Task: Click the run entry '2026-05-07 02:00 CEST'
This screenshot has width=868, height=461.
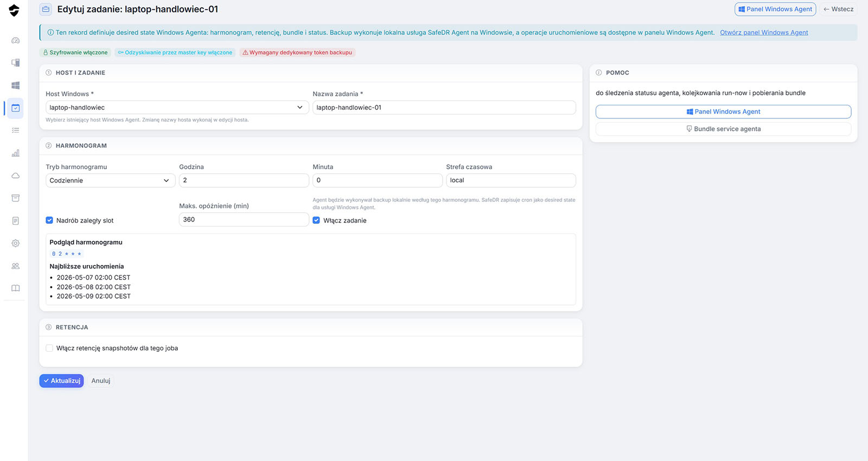Action: coord(93,277)
